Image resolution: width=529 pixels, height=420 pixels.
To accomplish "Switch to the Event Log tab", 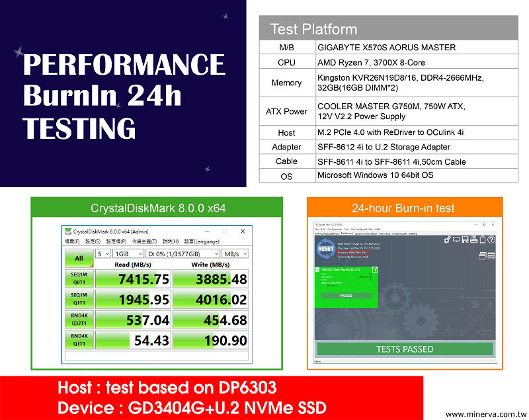I will pos(385,233).
